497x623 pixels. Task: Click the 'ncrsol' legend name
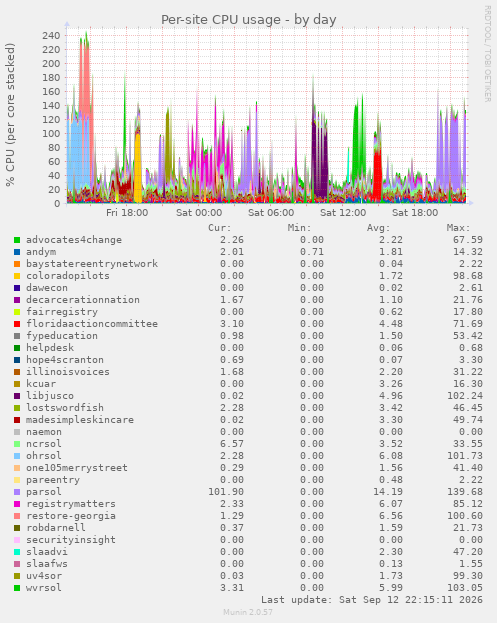point(44,444)
